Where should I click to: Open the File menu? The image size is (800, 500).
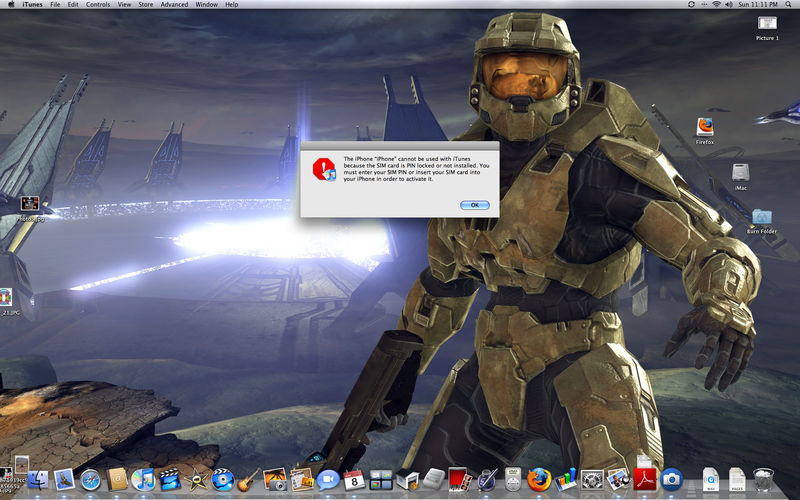click(55, 4)
